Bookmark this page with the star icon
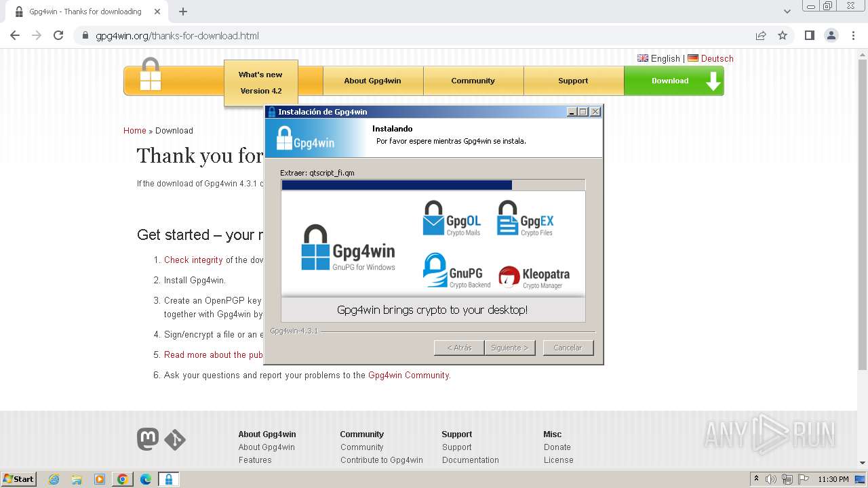Image resolution: width=868 pixels, height=488 pixels. click(x=783, y=35)
